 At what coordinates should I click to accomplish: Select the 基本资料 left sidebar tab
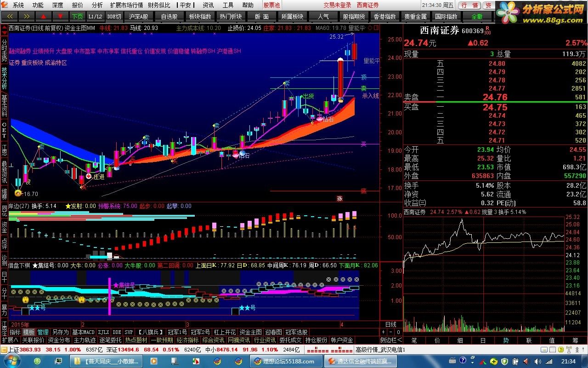4,105
